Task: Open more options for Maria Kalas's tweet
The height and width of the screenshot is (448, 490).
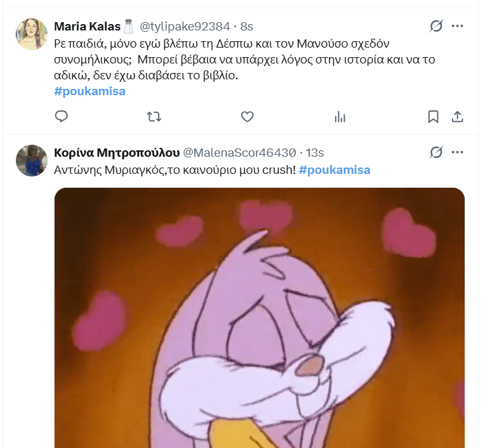Action: [457, 26]
